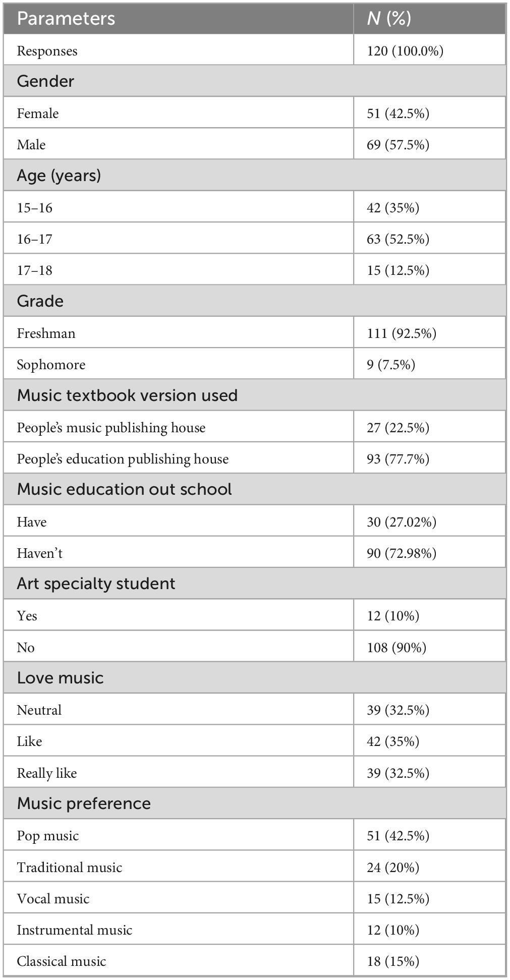
Task: Click the Grade section heading
Action: [40, 301]
